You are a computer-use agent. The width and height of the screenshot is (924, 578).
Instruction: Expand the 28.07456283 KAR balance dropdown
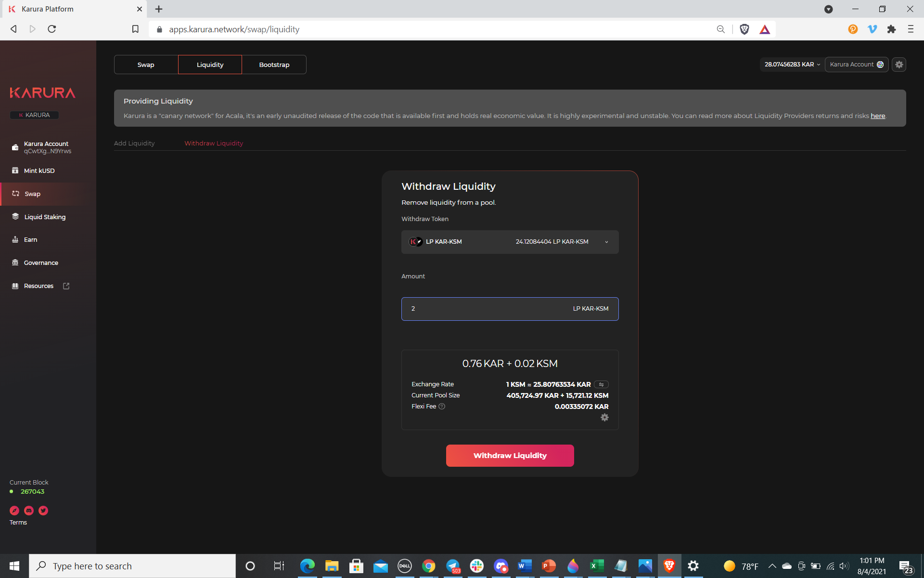[792, 65]
